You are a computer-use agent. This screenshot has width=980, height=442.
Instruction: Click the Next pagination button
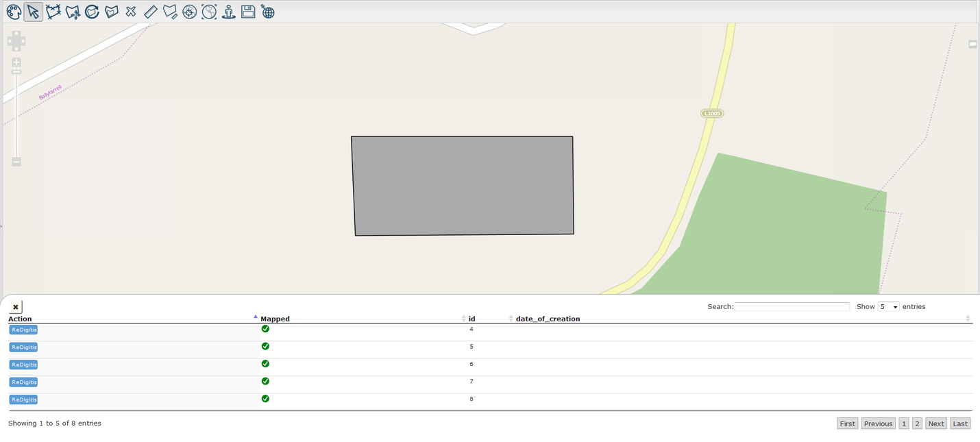pos(936,423)
